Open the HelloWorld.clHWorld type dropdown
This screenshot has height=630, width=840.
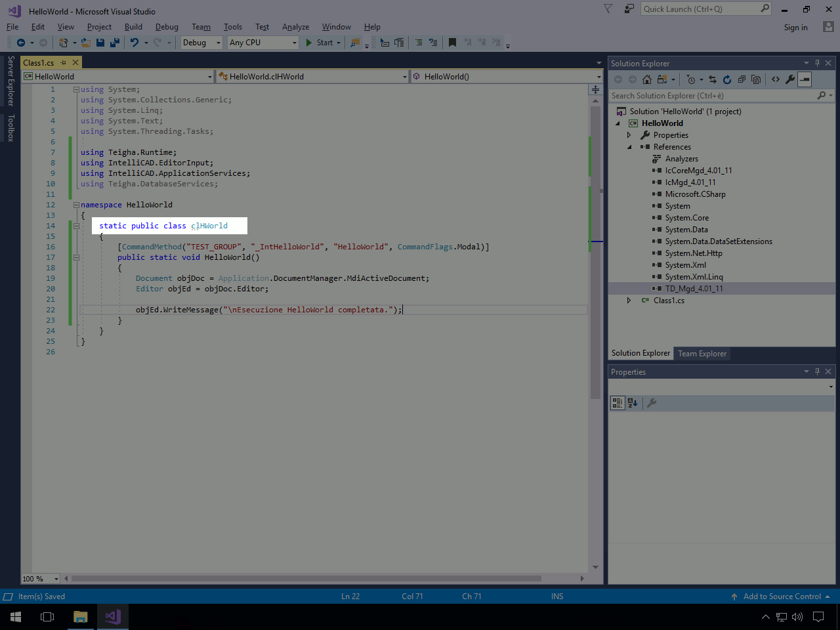pos(313,77)
